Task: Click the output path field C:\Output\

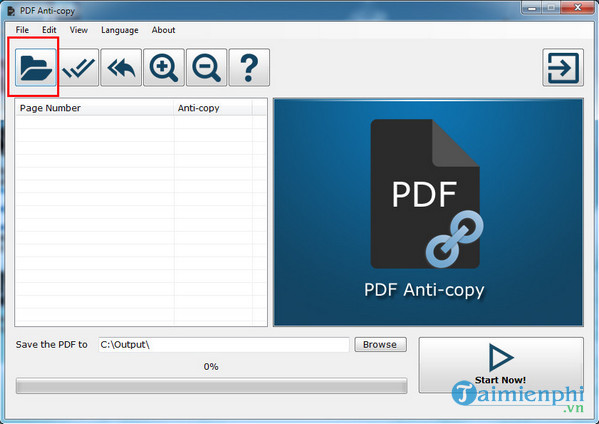Action: [224, 345]
